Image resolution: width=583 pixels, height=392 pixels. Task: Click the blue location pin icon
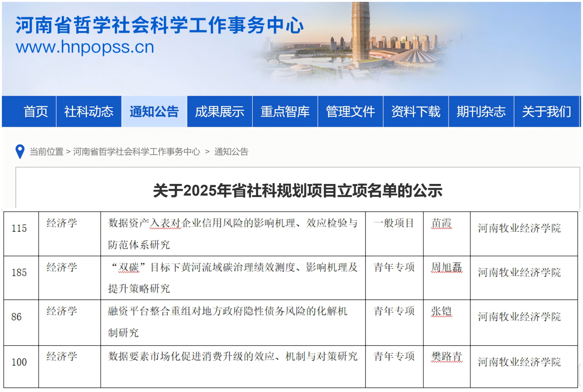(20, 151)
